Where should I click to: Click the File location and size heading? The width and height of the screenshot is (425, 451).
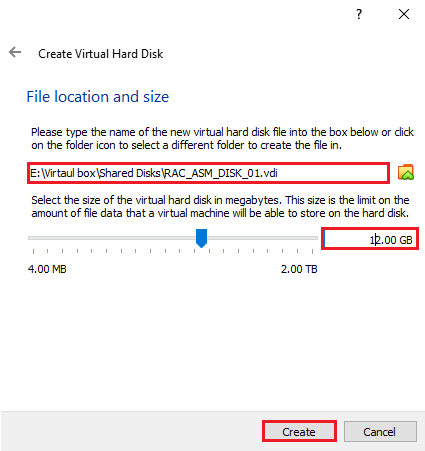98,97
